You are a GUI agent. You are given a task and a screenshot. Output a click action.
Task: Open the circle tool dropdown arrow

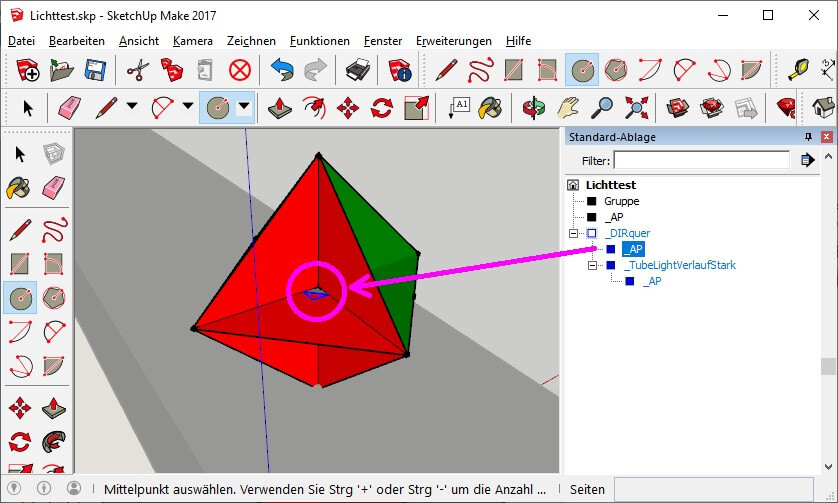[244, 107]
